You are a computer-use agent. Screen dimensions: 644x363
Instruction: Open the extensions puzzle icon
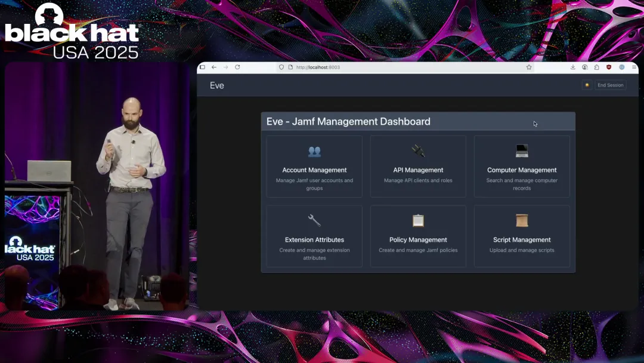597,67
